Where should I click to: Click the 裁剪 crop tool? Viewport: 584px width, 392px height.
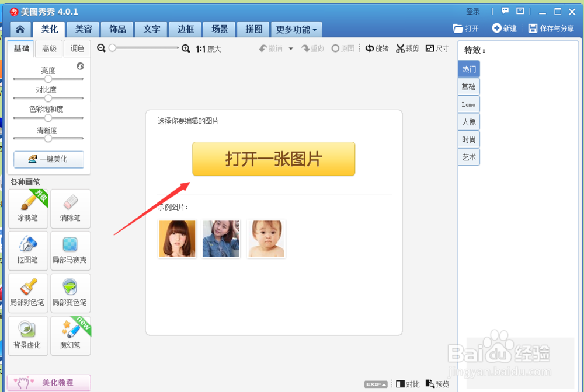click(407, 48)
